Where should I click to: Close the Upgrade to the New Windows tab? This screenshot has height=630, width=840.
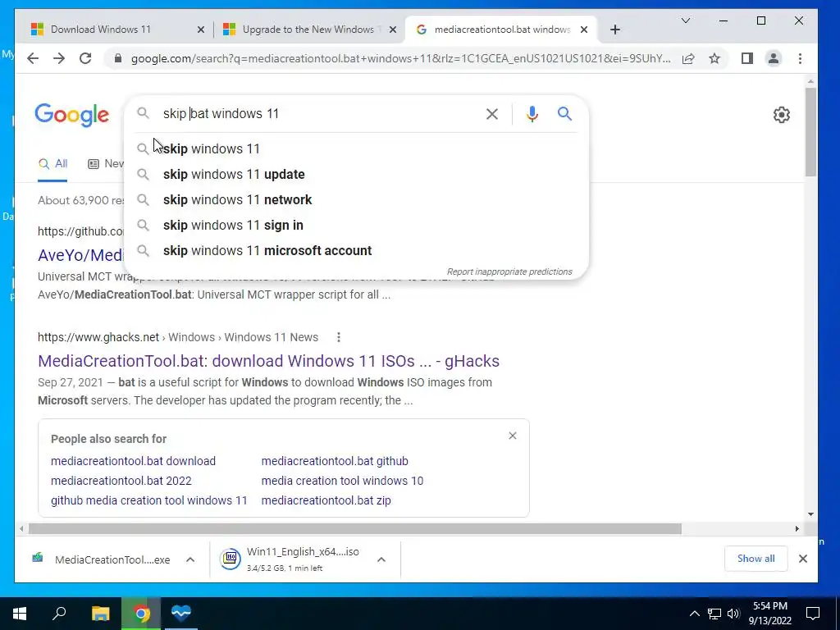pyautogui.click(x=393, y=30)
